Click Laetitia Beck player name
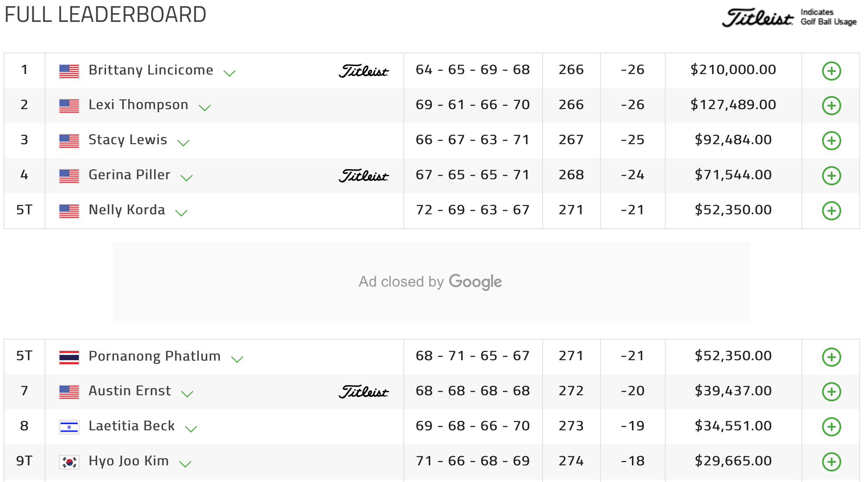Viewport: 868px width, 482px height. coord(132,426)
